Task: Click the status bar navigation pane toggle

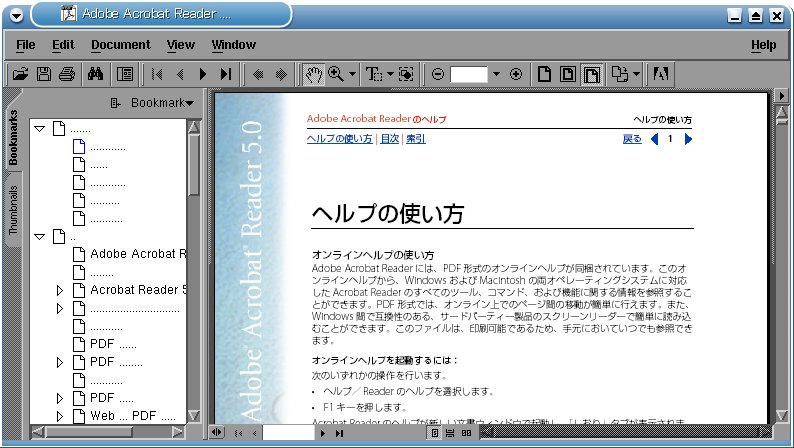Action: (217, 432)
